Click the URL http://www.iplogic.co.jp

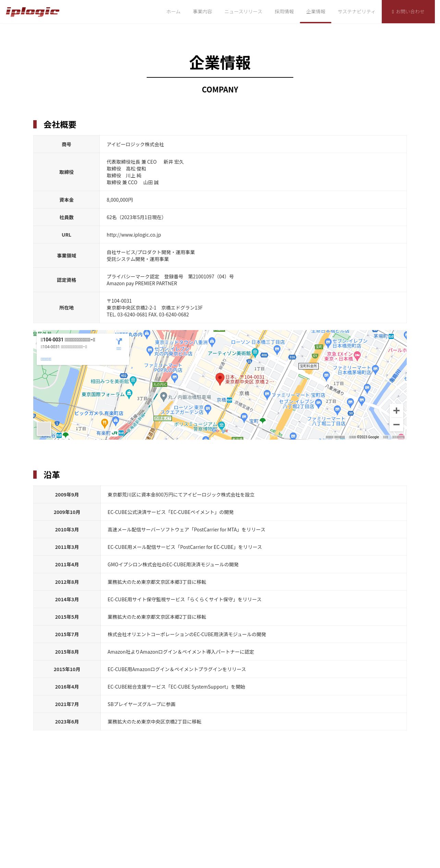click(134, 235)
